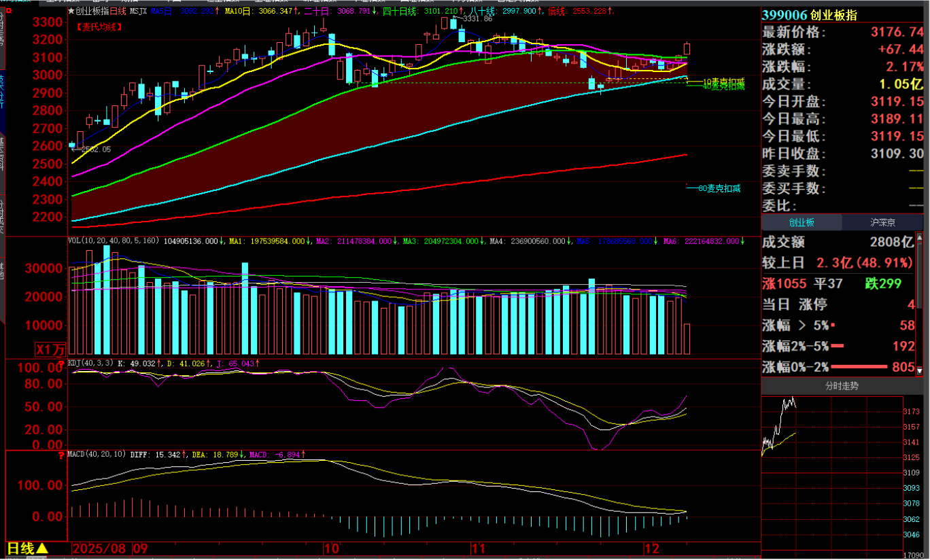Switch to the 创业板 tab

[802, 222]
